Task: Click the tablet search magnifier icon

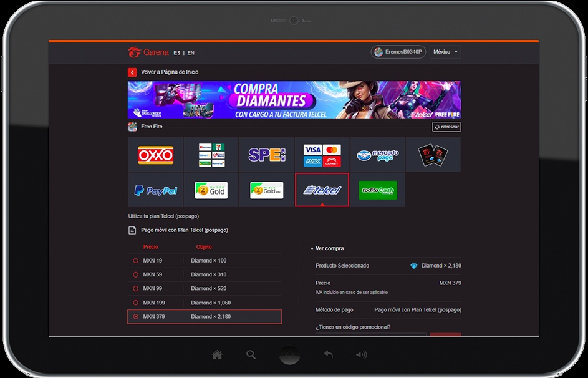Action: click(251, 354)
